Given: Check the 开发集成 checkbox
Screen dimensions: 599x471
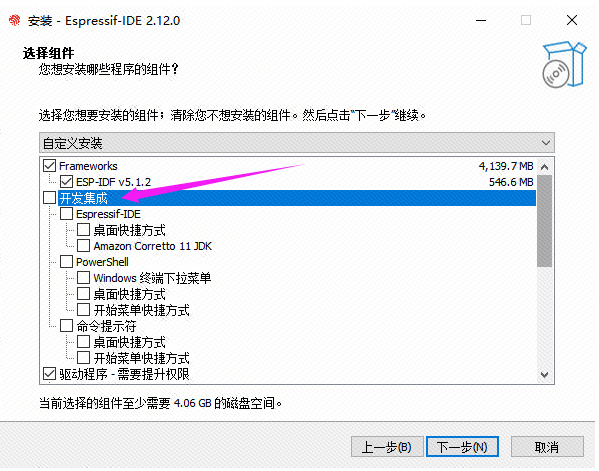Looking at the screenshot, I should 50,198.
